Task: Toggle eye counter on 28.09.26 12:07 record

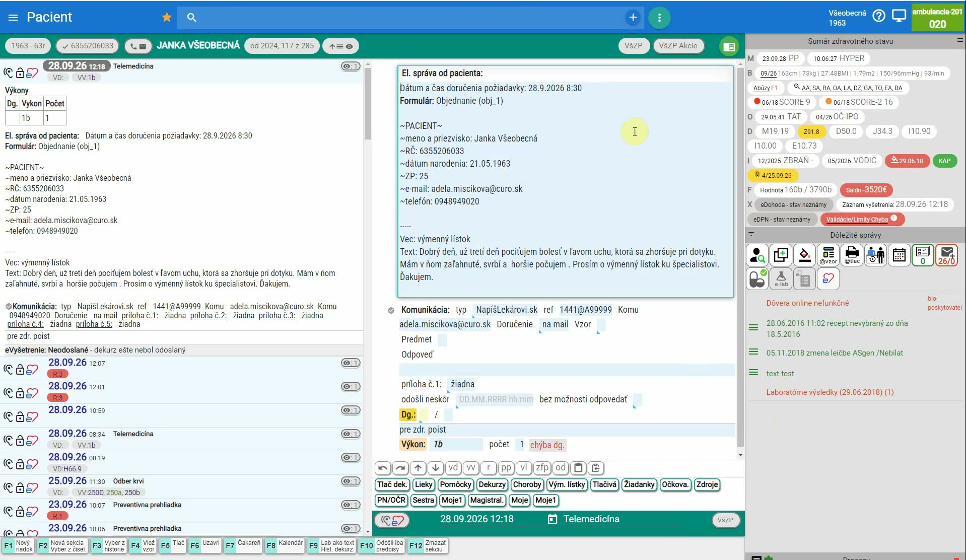Action: [x=351, y=363]
